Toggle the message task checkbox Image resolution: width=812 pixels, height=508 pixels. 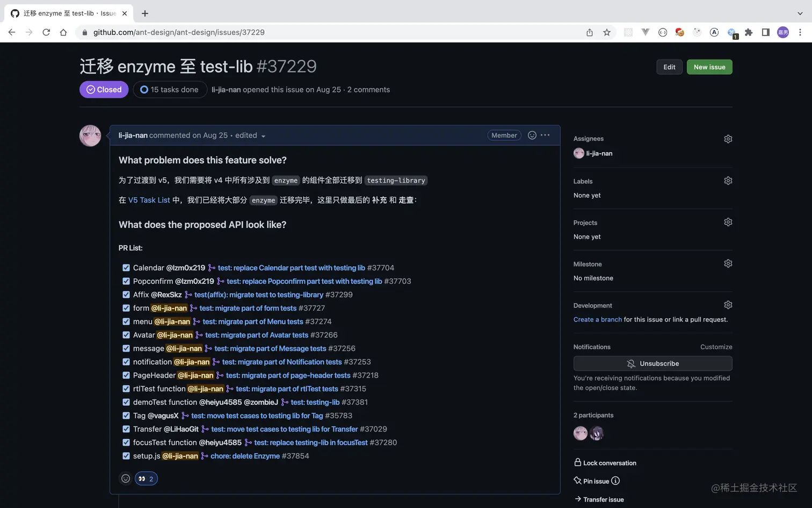tap(126, 348)
